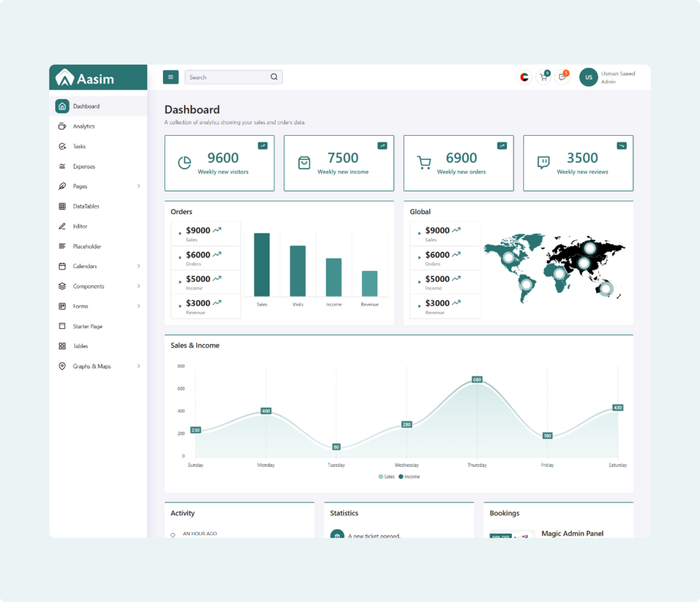The image size is (700, 602).
Task: Expand the Calendars submenu chevron
Action: 139,266
